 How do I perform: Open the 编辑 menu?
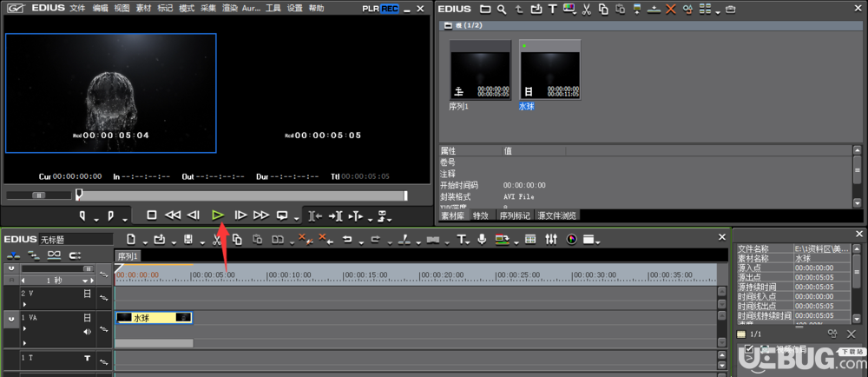click(100, 9)
